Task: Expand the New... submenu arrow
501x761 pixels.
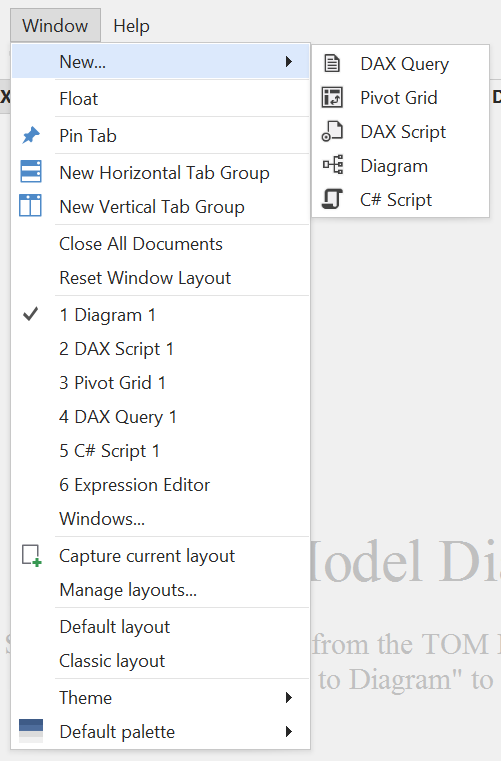Action: coord(289,62)
